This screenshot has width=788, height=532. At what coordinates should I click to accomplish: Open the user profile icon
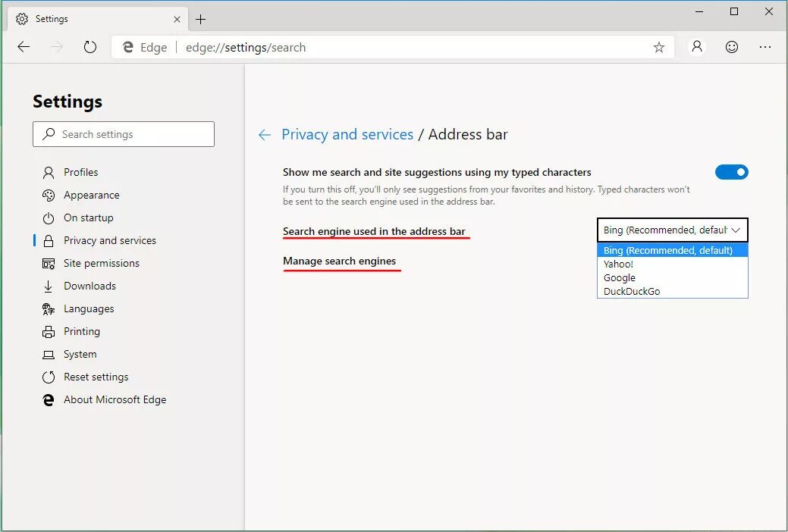pos(696,47)
